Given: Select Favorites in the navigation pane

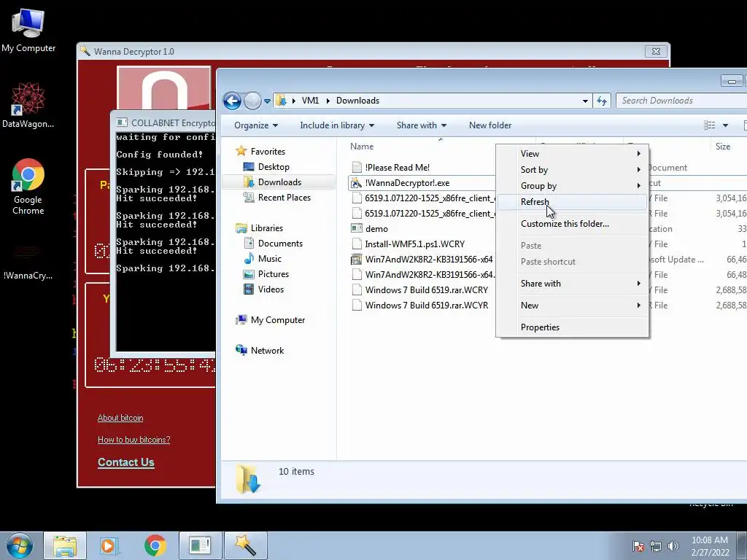Looking at the screenshot, I should click(268, 152).
